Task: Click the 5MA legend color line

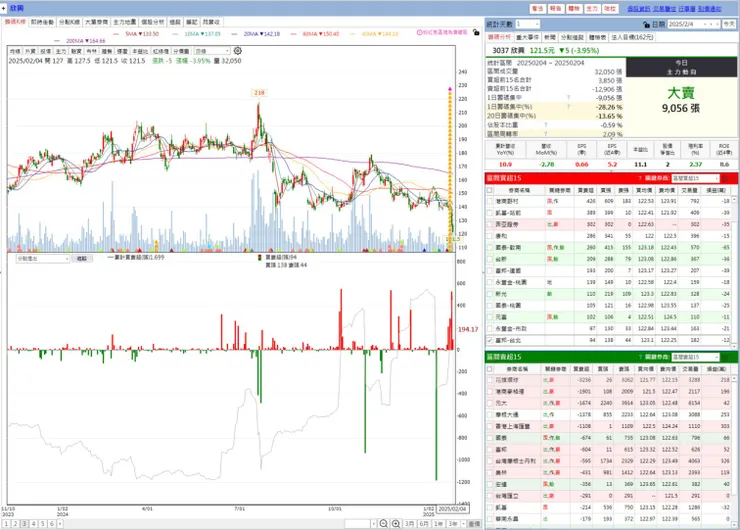Action: click(117, 34)
